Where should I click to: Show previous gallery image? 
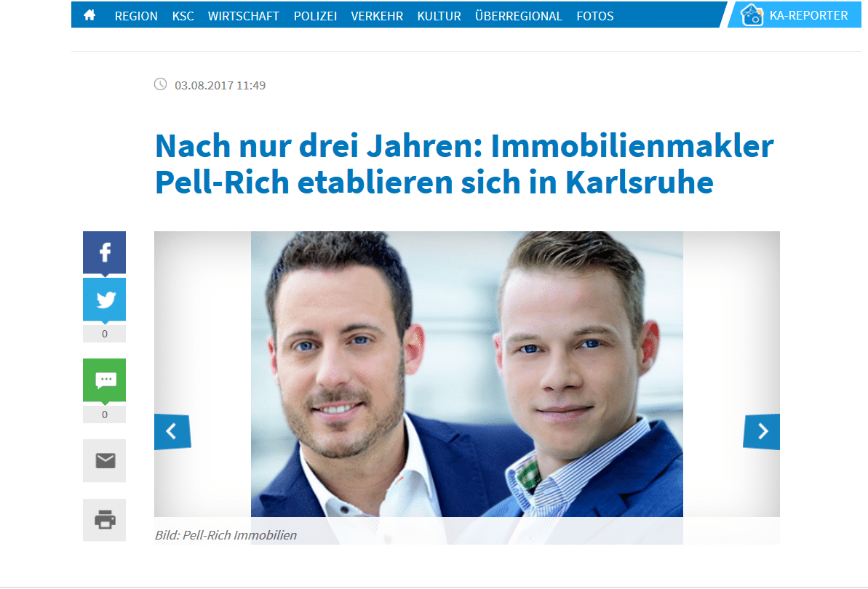click(172, 431)
